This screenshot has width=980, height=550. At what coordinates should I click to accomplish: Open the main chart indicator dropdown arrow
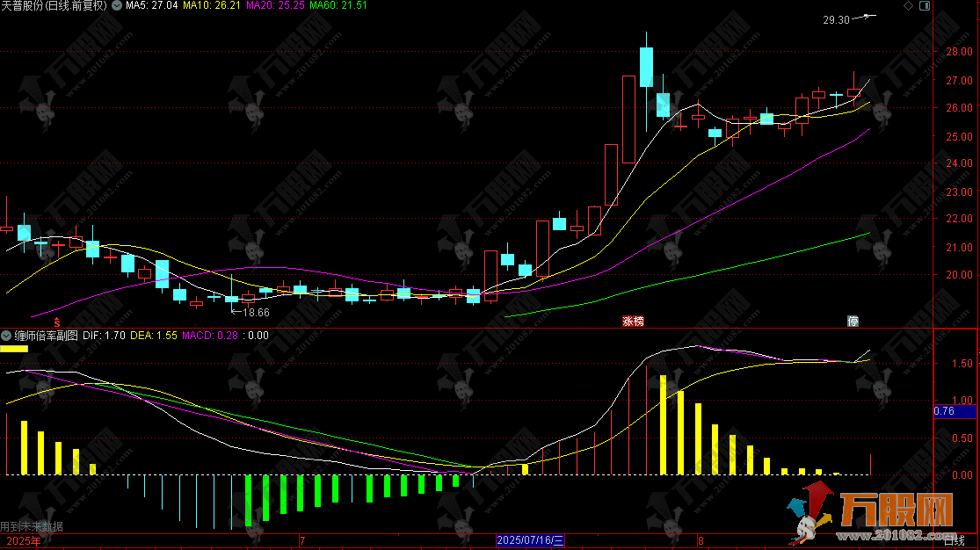point(117,5)
